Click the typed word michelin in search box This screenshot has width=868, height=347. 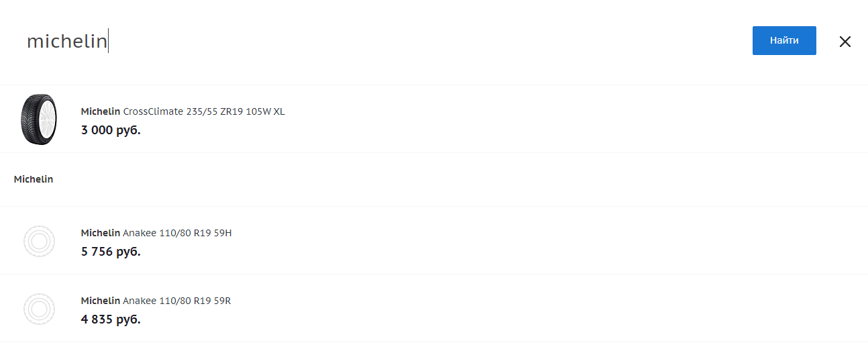pos(66,42)
